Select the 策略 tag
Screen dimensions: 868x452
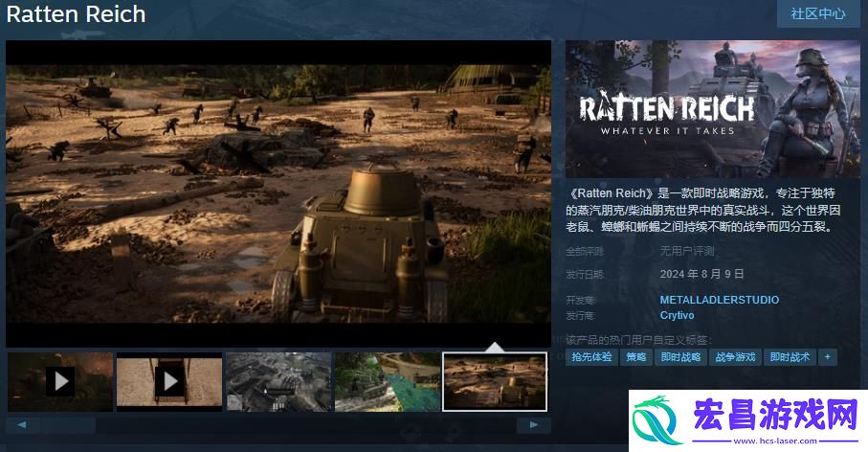click(636, 357)
